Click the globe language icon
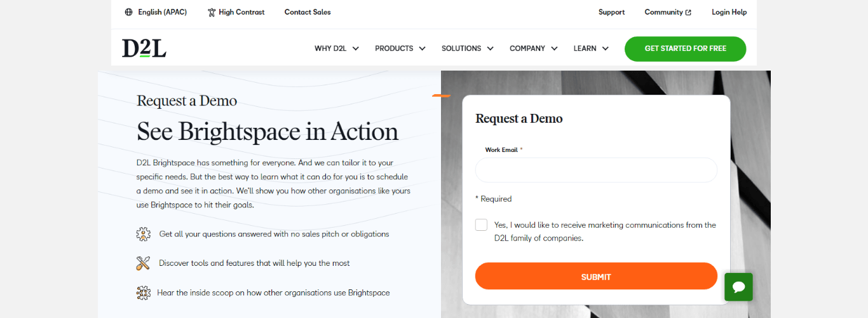This screenshot has height=318, width=868. click(129, 12)
